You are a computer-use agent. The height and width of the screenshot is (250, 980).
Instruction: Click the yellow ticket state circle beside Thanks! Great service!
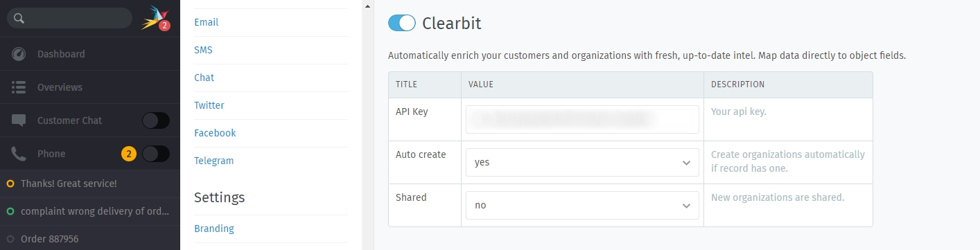tap(10, 184)
